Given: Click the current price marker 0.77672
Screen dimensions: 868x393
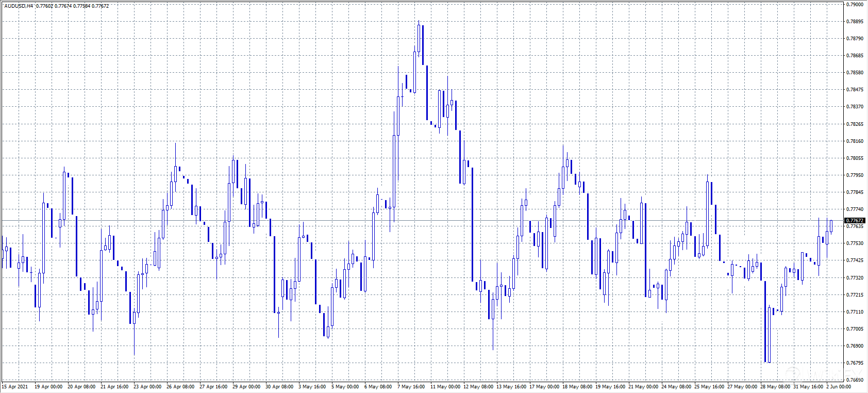Looking at the screenshot, I should pyautogui.click(x=855, y=221).
